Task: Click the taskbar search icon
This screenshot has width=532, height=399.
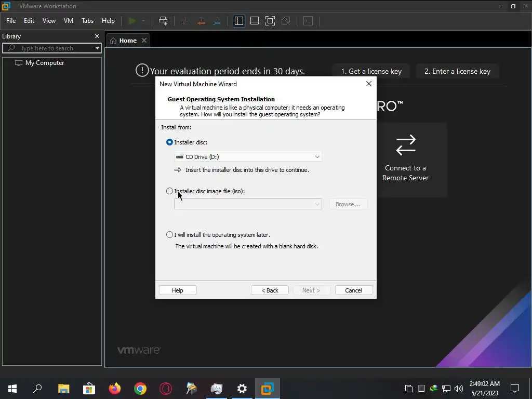Action: (37, 389)
